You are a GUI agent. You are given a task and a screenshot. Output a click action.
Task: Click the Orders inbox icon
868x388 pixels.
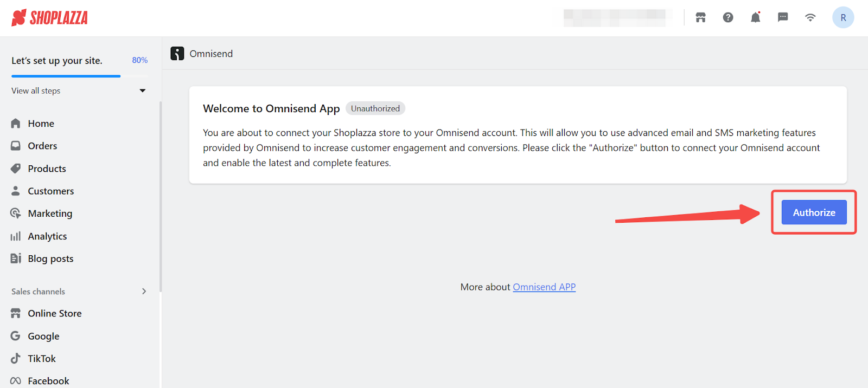click(16, 146)
